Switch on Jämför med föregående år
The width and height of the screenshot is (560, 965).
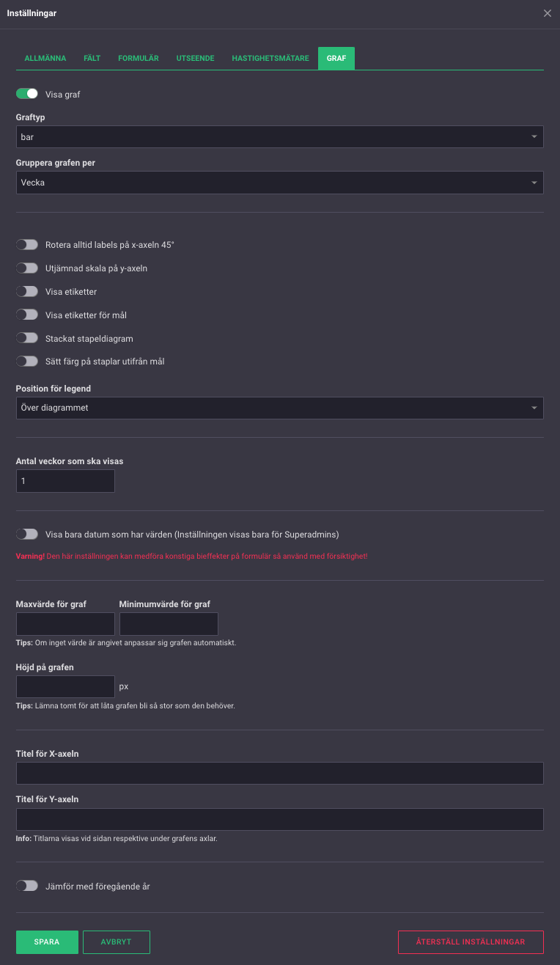(x=27, y=886)
